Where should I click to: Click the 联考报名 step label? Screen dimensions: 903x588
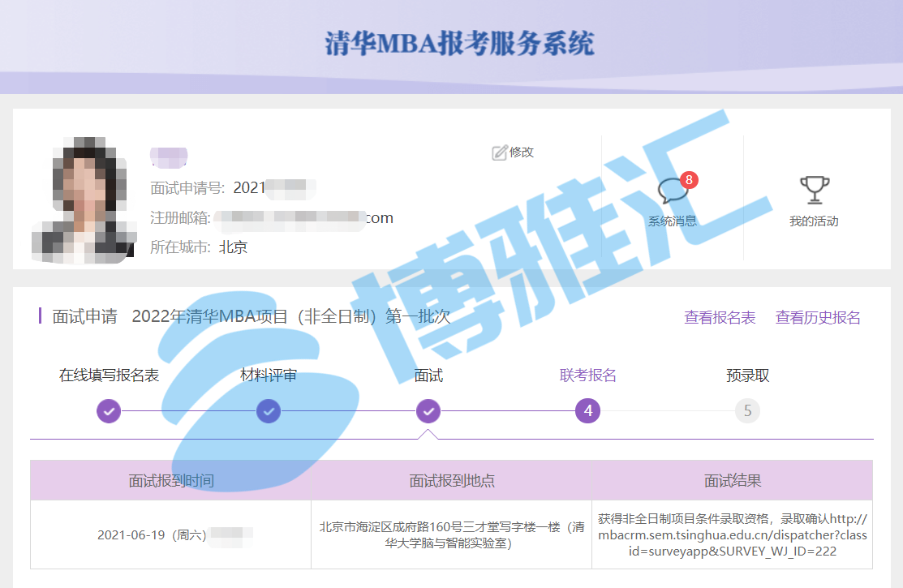588,376
